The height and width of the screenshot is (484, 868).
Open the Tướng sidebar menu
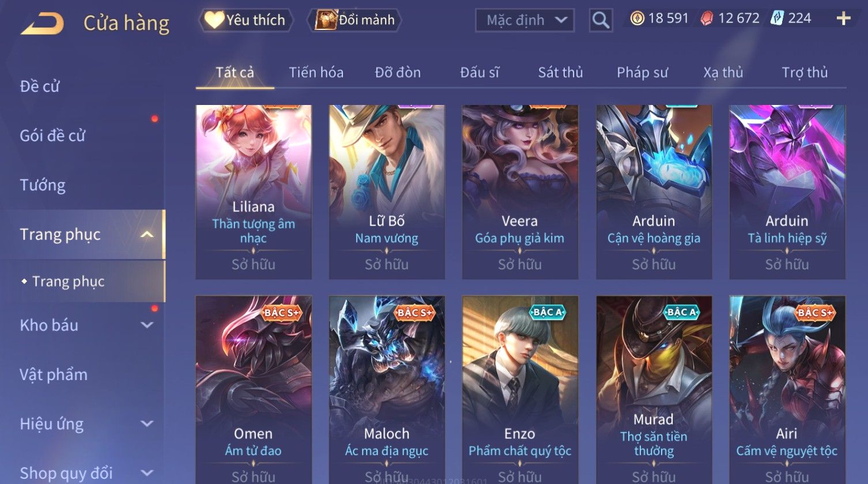click(43, 185)
